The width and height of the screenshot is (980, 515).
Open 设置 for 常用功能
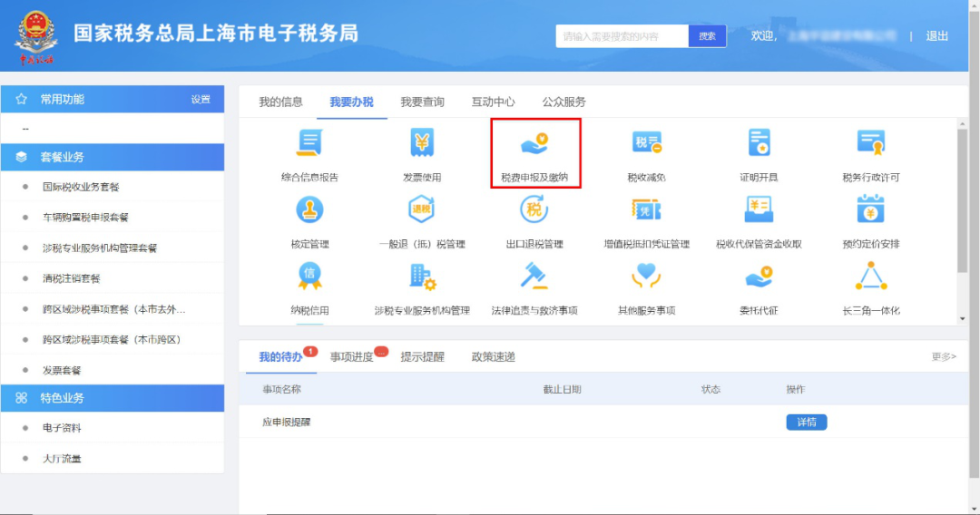click(201, 99)
